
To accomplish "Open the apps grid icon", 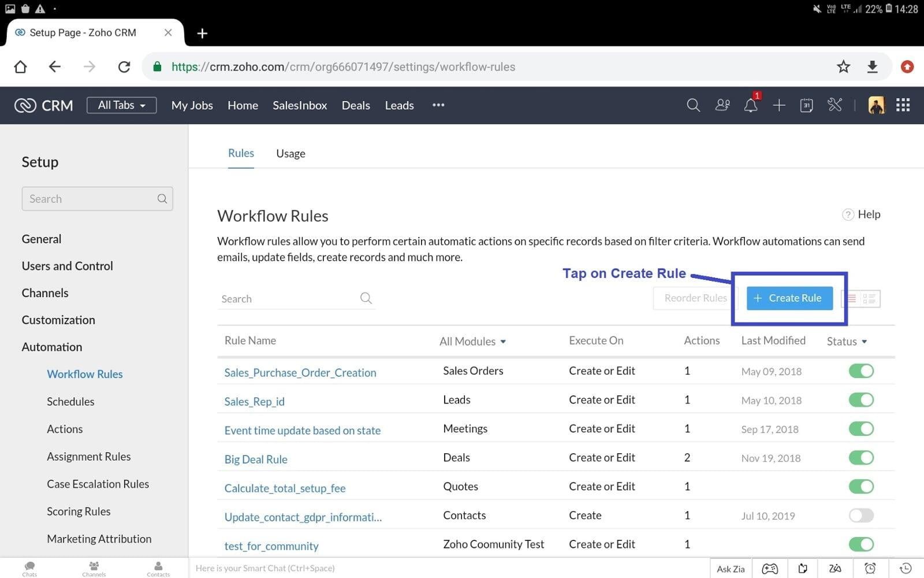I will 903,105.
